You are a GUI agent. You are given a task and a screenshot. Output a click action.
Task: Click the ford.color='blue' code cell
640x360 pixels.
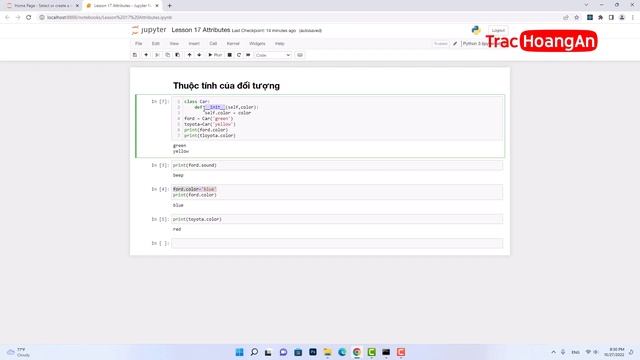coord(337,192)
